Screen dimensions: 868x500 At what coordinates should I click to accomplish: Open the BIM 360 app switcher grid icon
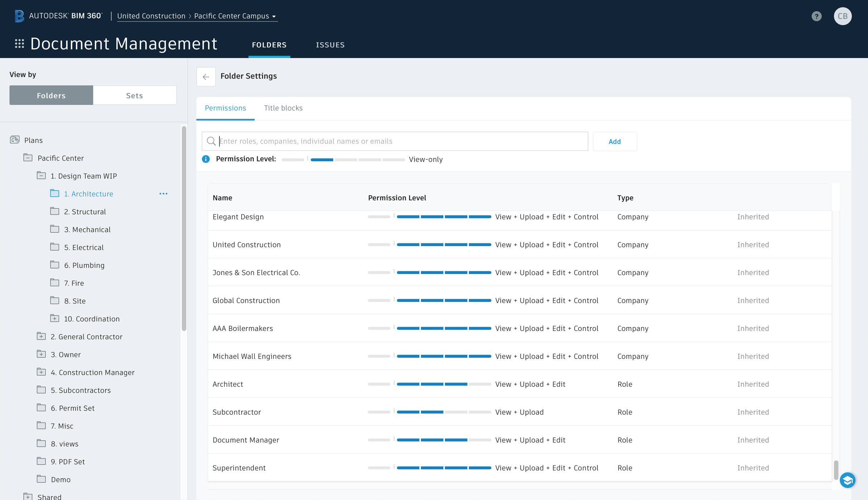(20, 44)
